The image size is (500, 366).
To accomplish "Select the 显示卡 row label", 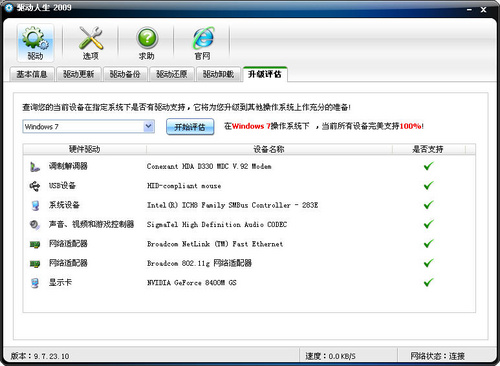I will [60, 283].
